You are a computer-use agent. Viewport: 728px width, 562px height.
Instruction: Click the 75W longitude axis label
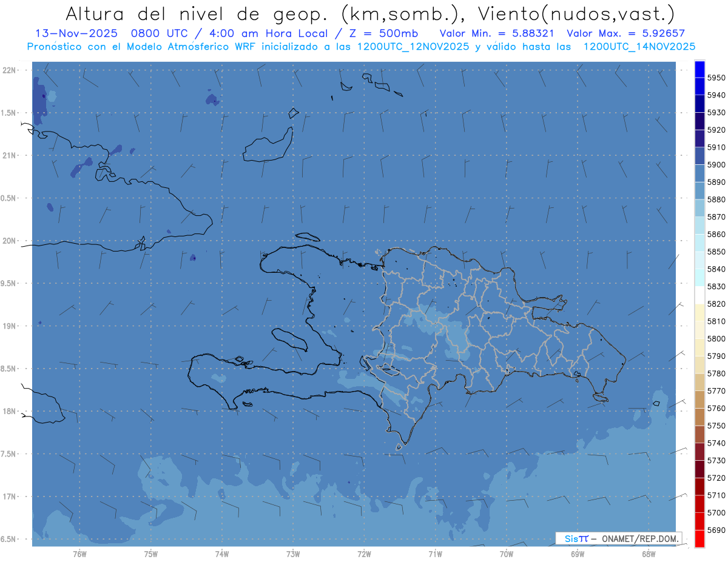[x=150, y=554]
